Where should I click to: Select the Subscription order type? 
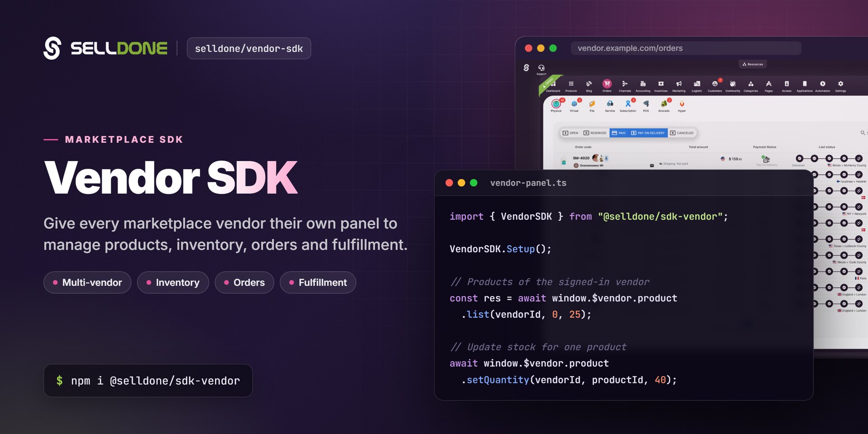(x=628, y=106)
